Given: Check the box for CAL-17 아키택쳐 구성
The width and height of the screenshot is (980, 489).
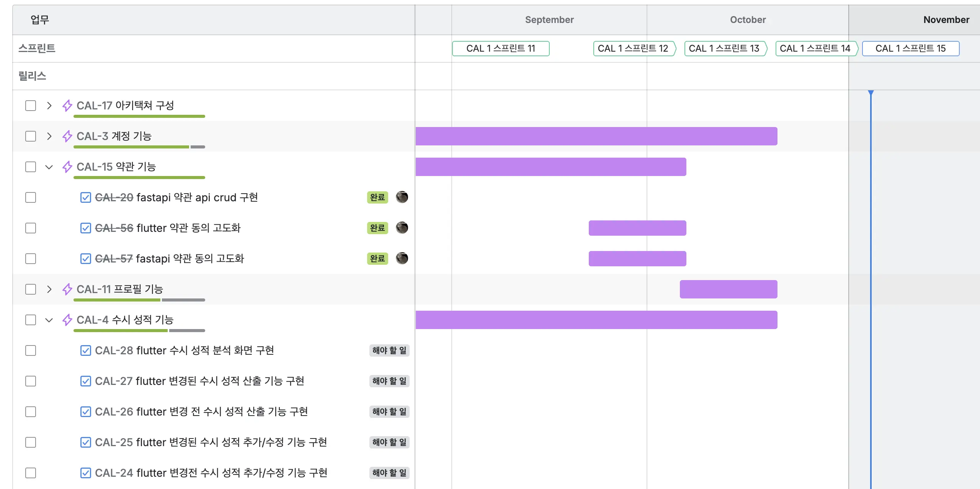Looking at the screenshot, I should coord(31,106).
